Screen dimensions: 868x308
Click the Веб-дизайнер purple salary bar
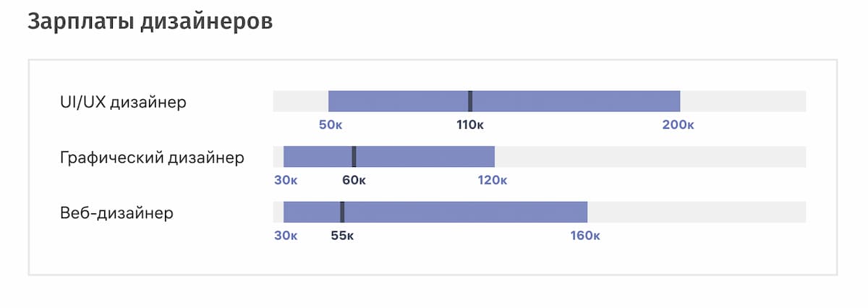pyautogui.click(x=463, y=213)
